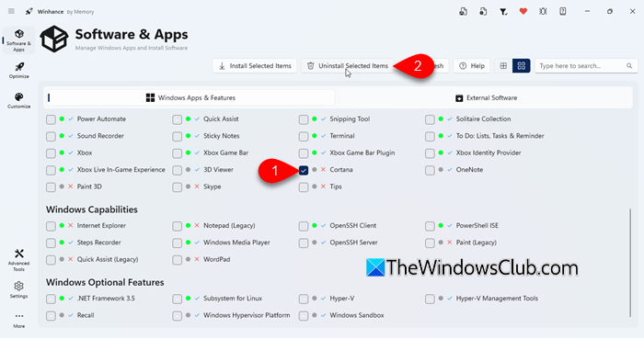Check the OneNote checkbox
Image resolution: width=644 pixels, height=339 pixels.
tap(430, 170)
